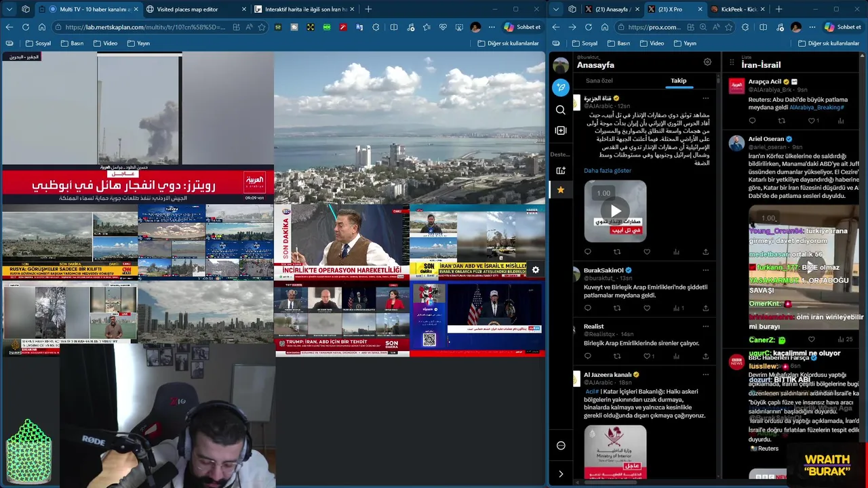Grab the İran-İsrail column drag handle
868x488 pixels.
pos(732,62)
